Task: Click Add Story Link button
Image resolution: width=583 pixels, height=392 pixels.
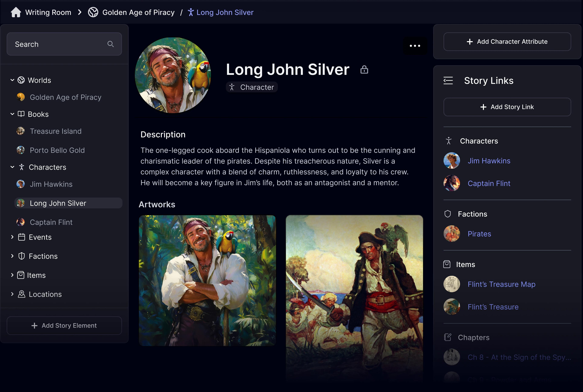Action: pyautogui.click(x=507, y=107)
